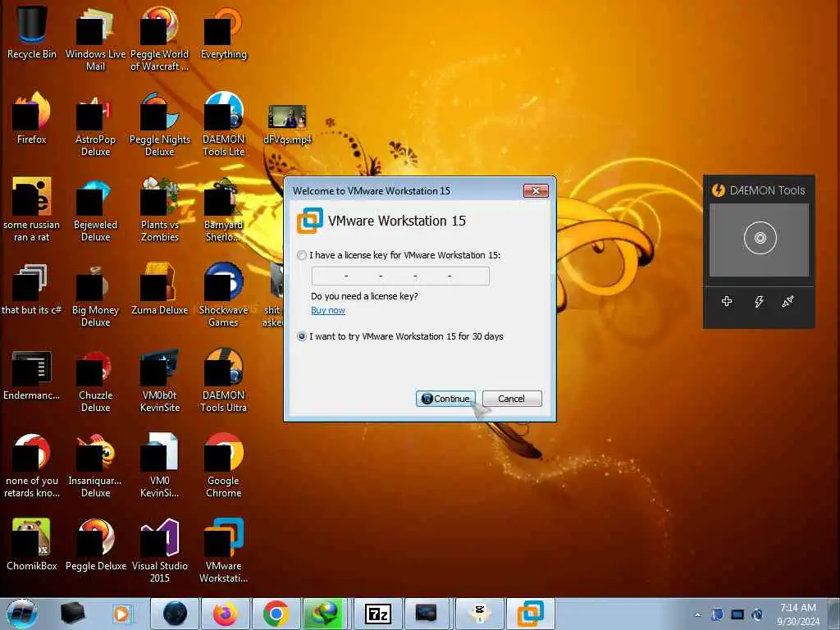The image size is (840, 630).
Task: Select Peggle World of Warcraft icon
Action: (x=160, y=38)
